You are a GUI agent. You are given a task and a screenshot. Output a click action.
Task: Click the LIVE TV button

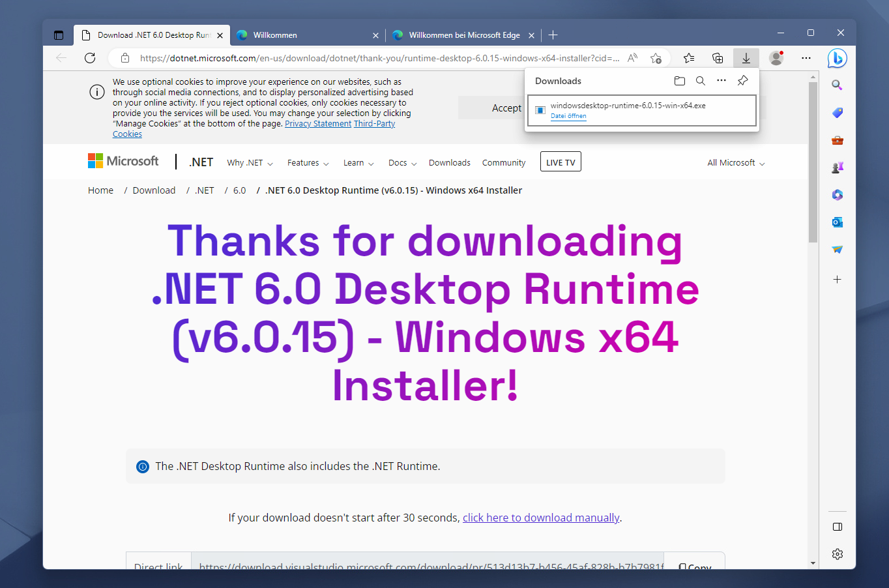[x=561, y=162]
